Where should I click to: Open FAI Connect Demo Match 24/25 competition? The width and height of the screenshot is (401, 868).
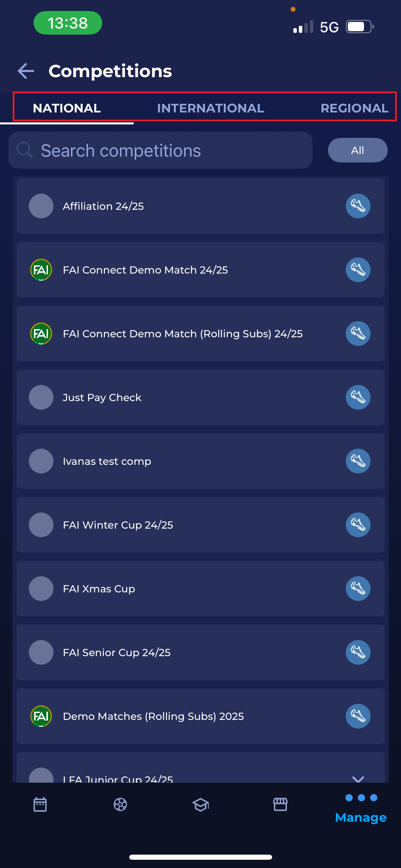145,270
